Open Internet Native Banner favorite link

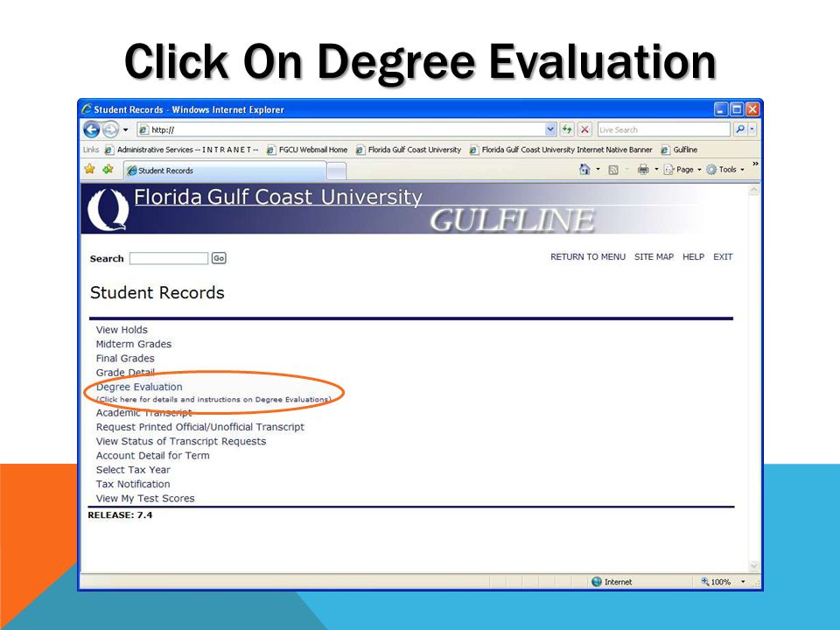(561, 150)
